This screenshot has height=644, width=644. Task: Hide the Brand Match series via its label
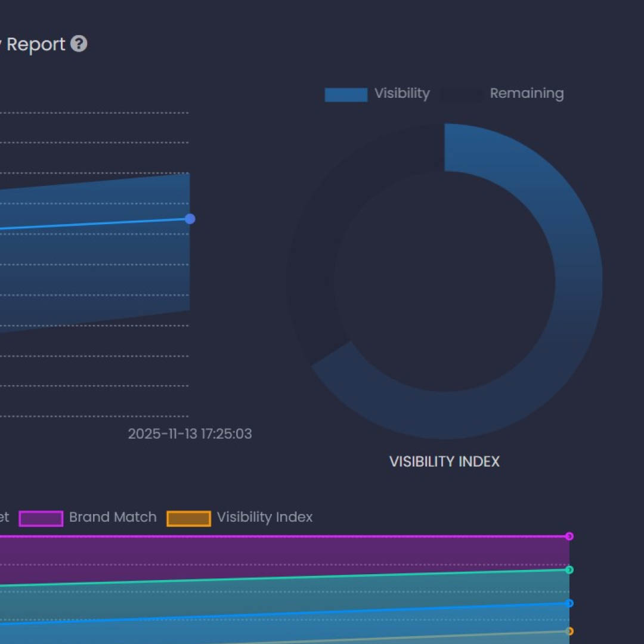(x=113, y=517)
